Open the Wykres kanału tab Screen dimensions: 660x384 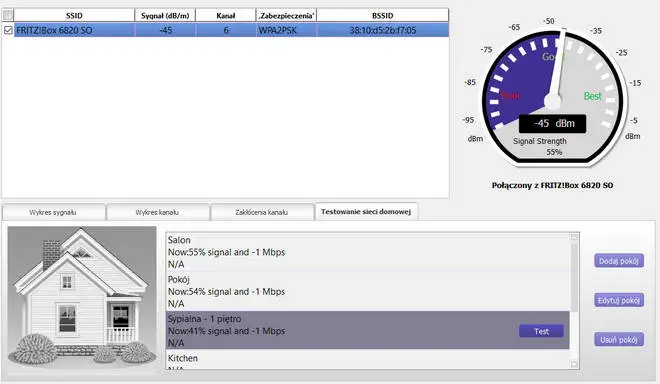[157, 212]
